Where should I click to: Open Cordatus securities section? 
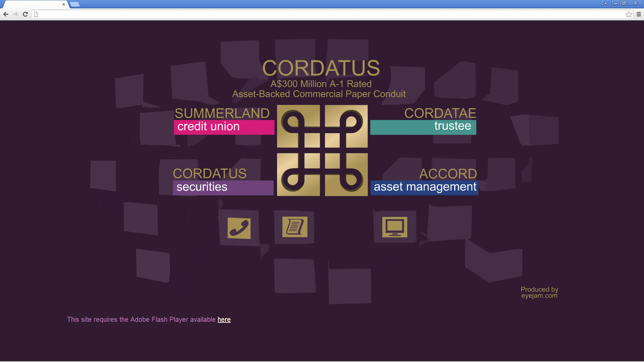223,181
